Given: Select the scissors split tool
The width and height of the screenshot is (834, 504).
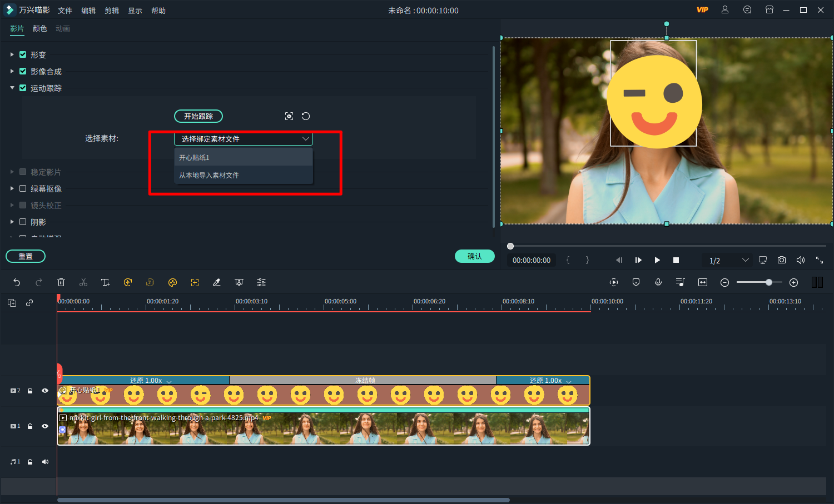Looking at the screenshot, I should 83,283.
